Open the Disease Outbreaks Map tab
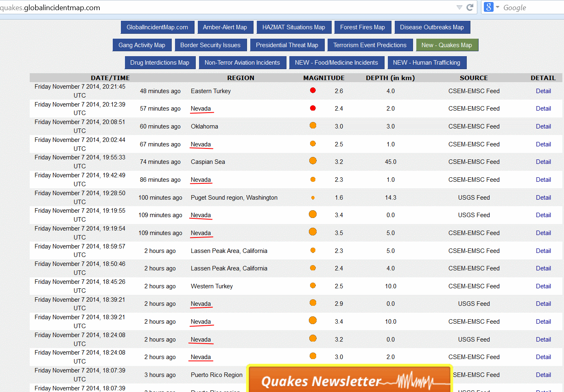The height and width of the screenshot is (392, 564). [x=432, y=27]
